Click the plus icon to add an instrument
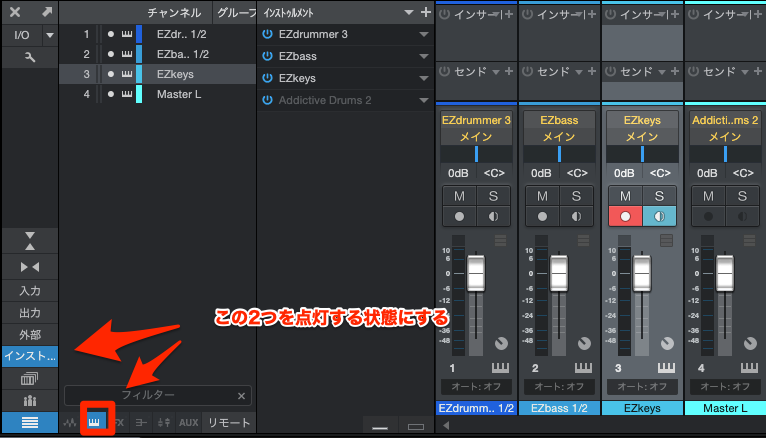This screenshot has height=438, width=766. pos(426,12)
